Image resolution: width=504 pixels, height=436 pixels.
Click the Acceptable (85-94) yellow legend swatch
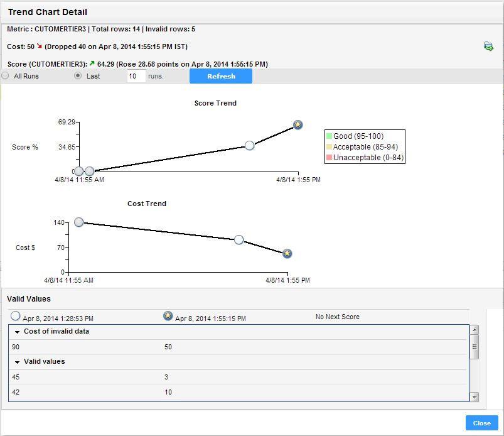tap(328, 147)
